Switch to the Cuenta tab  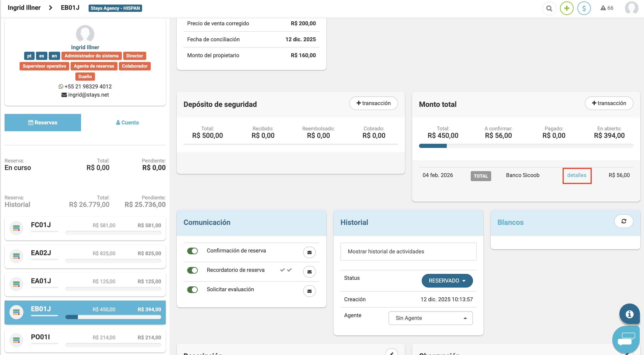128,123
